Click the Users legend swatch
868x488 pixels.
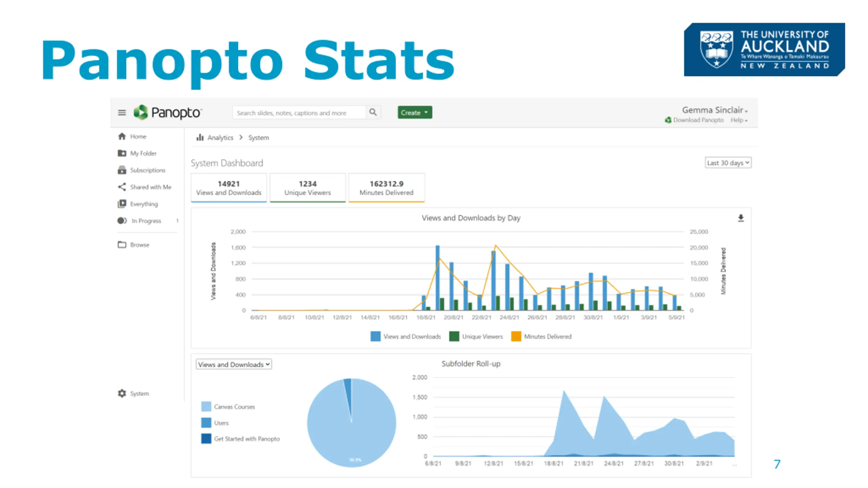tap(206, 423)
